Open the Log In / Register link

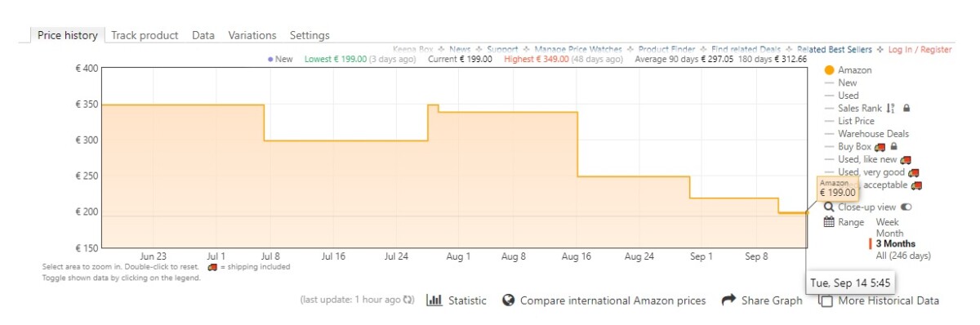(x=920, y=50)
